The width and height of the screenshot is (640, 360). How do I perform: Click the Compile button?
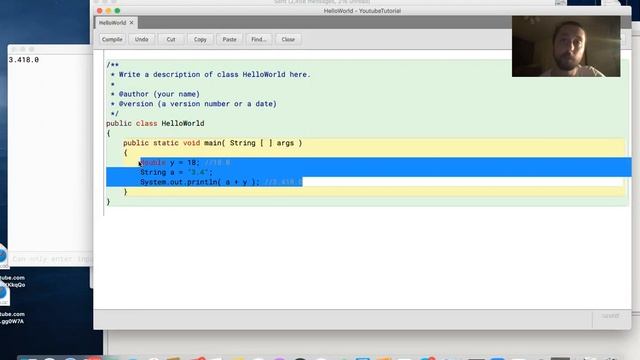point(112,40)
